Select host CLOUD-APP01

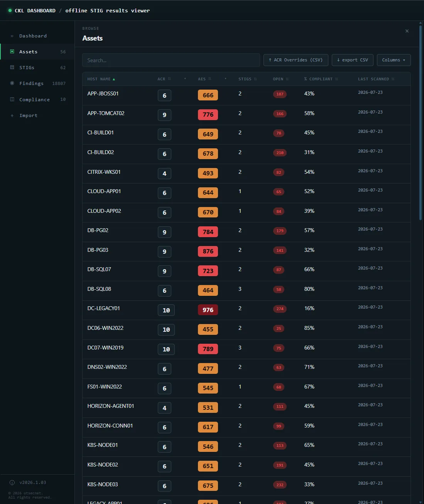click(104, 191)
